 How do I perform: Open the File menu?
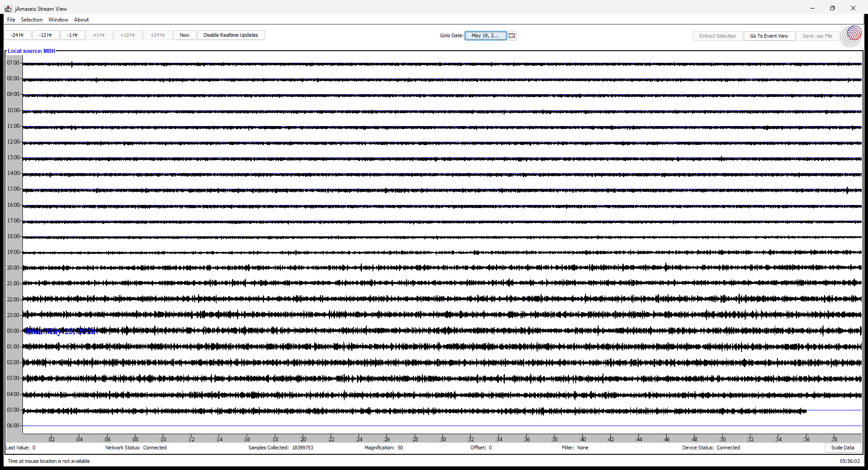(11, 20)
